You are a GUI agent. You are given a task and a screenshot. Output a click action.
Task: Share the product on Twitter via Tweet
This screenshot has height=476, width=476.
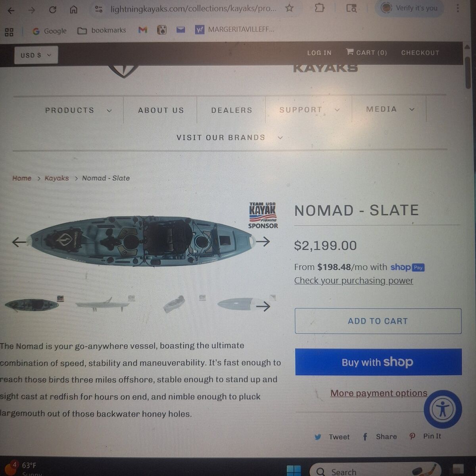332,437
